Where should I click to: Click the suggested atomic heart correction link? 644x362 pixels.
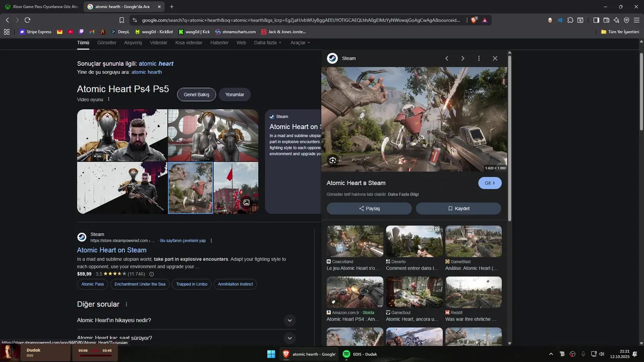pyautogui.click(x=156, y=64)
